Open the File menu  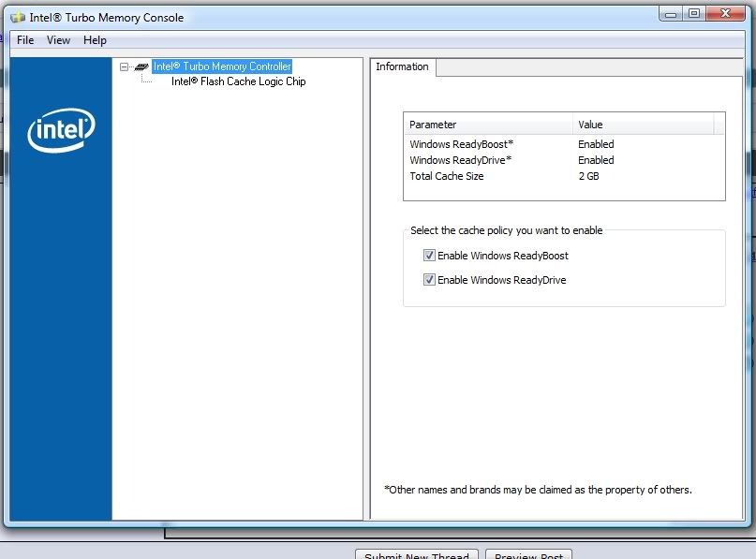coord(25,40)
